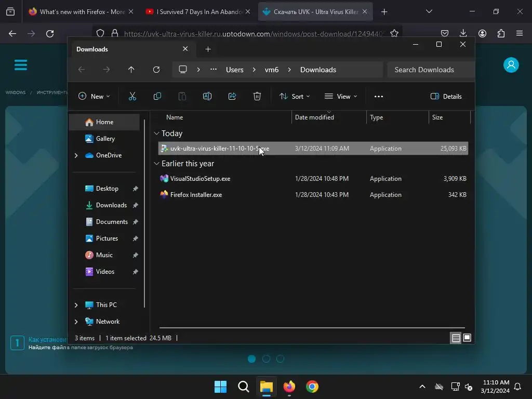Open Desktop in quick access
532x399 pixels.
[x=104, y=189]
